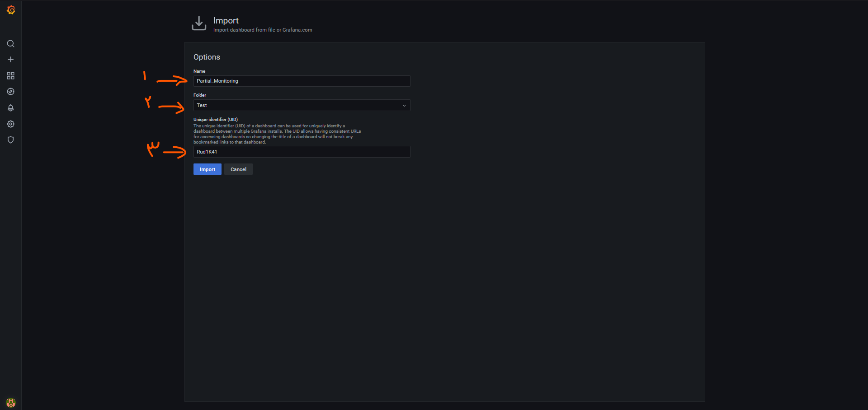Screen dimensions: 868x410
Task: Click the Folder dropdown chevron arrow
Action: tap(404, 106)
